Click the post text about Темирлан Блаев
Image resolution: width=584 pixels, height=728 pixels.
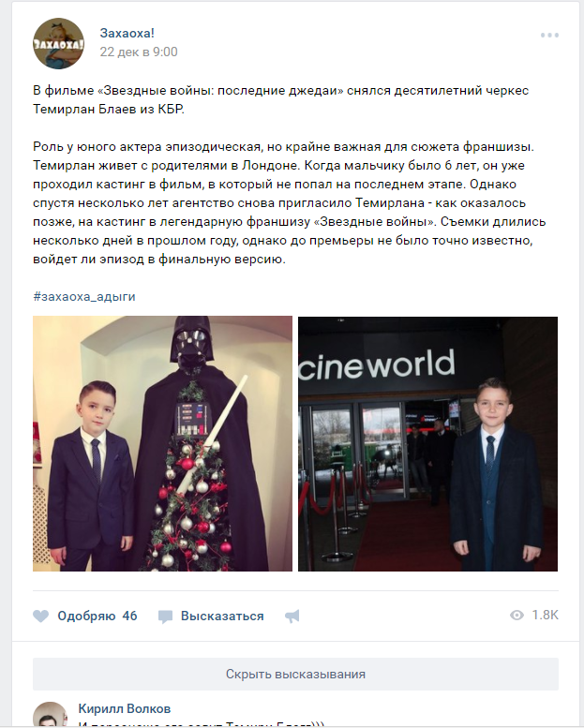click(289, 174)
